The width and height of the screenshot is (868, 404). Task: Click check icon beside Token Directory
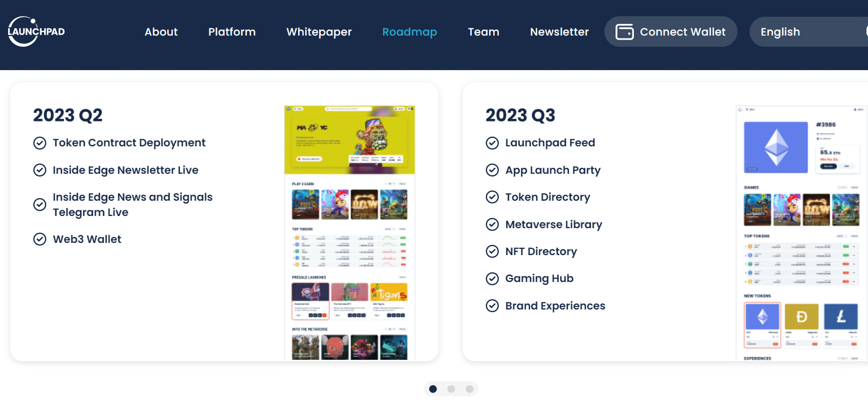[492, 197]
